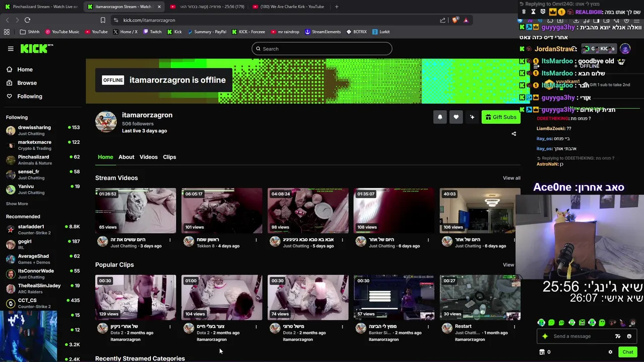The height and width of the screenshot is (362, 644).
Task: Open Home / X bookmark
Action: click(125, 32)
